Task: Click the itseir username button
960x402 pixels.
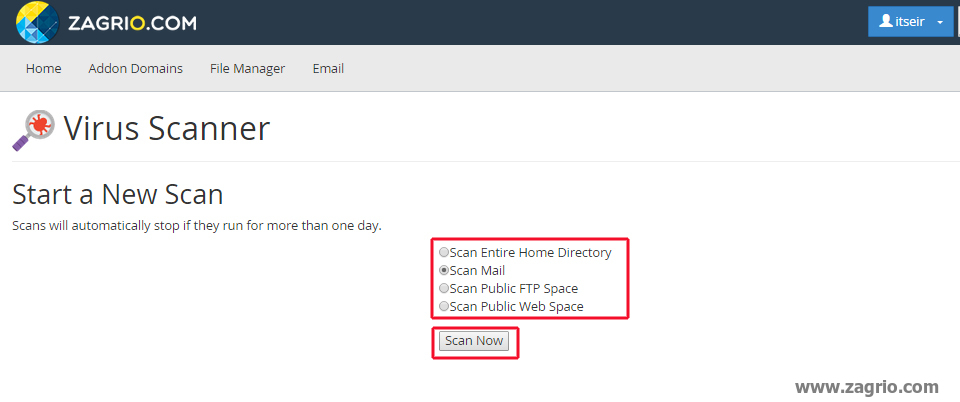Action: [x=903, y=21]
